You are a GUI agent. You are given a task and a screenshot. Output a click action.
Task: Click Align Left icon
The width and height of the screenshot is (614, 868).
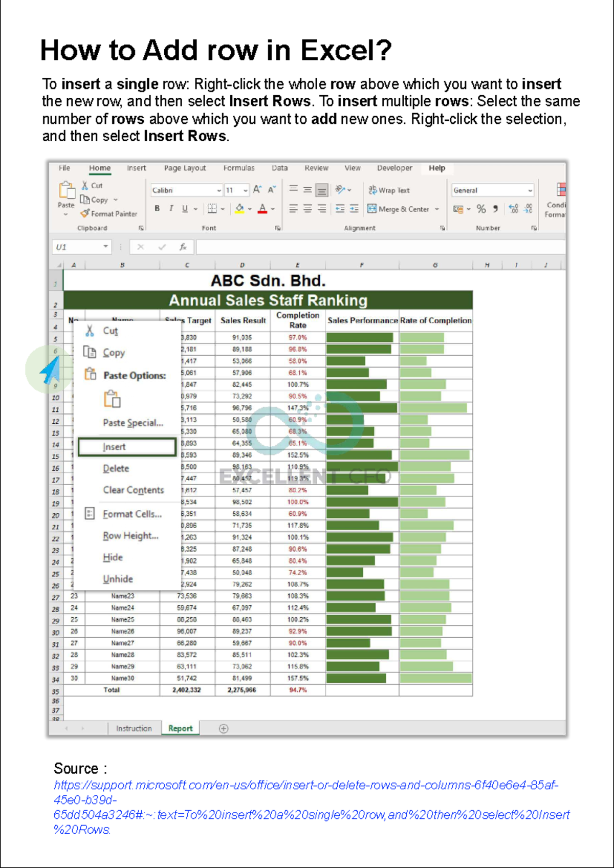(x=293, y=209)
